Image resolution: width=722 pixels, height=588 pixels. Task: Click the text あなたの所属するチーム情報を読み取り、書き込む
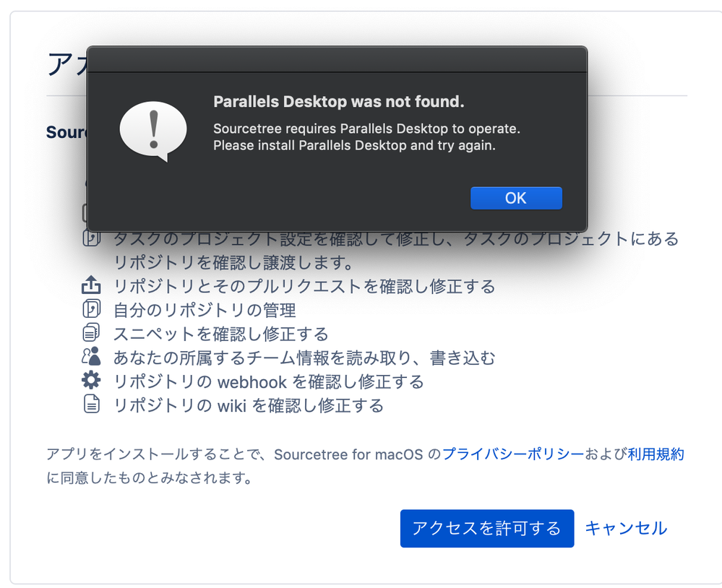[x=304, y=358]
